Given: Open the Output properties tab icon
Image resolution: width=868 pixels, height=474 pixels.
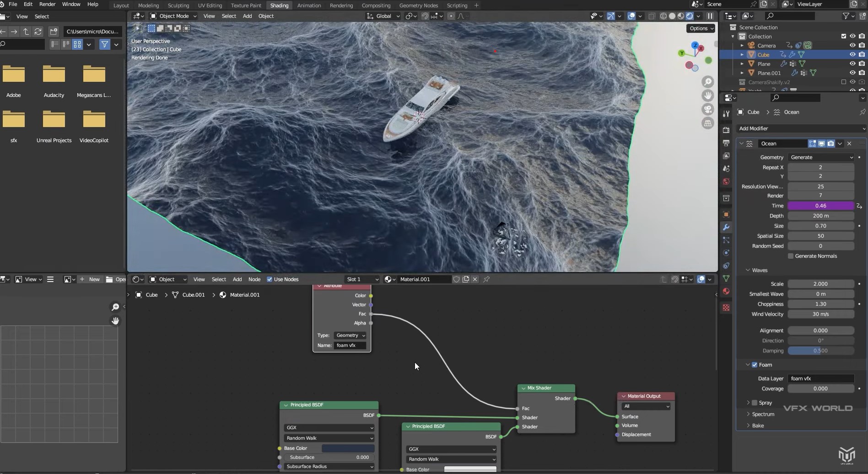Looking at the screenshot, I should (726, 143).
